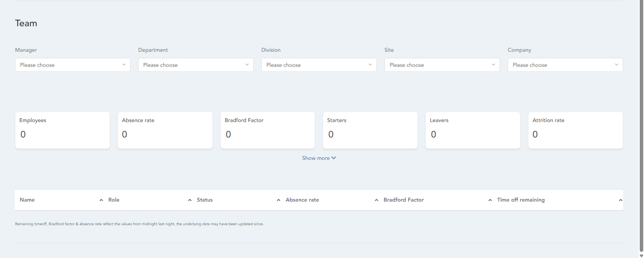Select the Starters stat card
Image resolution: width=644 pixels, height=258 pixels.
tap(370, 130)
